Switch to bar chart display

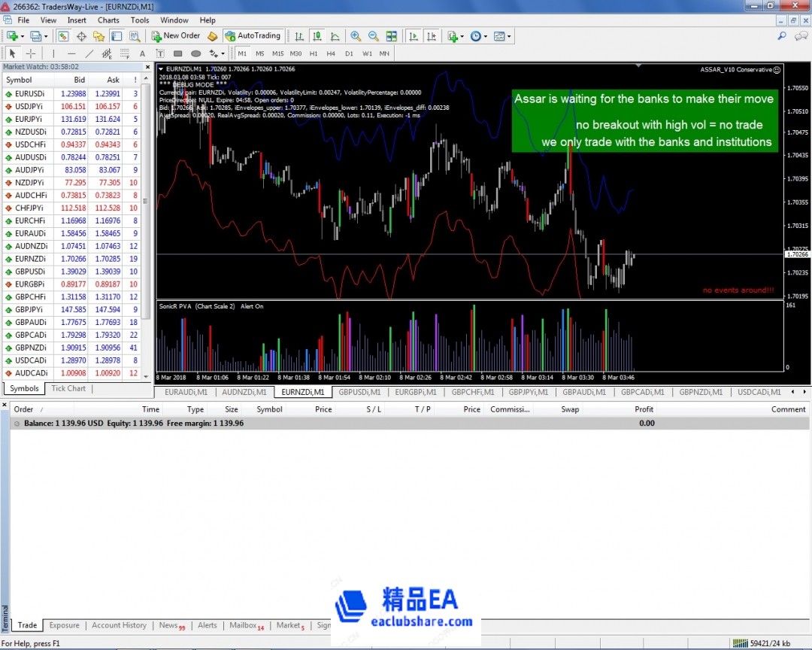click(299, 36)
